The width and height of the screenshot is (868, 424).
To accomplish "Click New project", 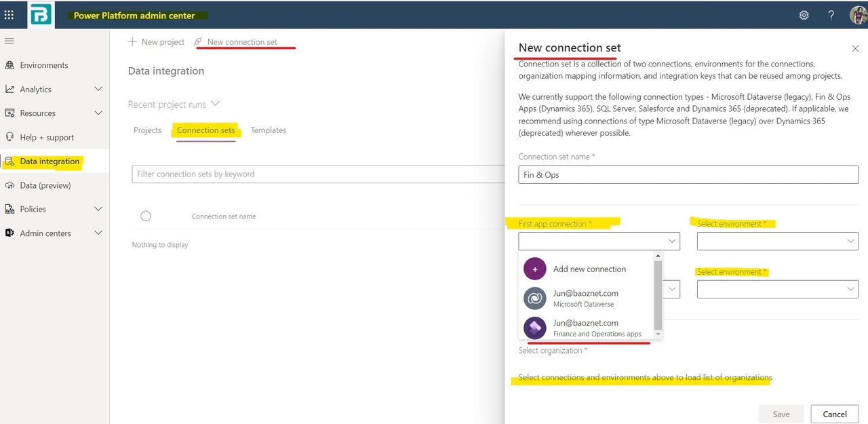I will pos(156,41).
